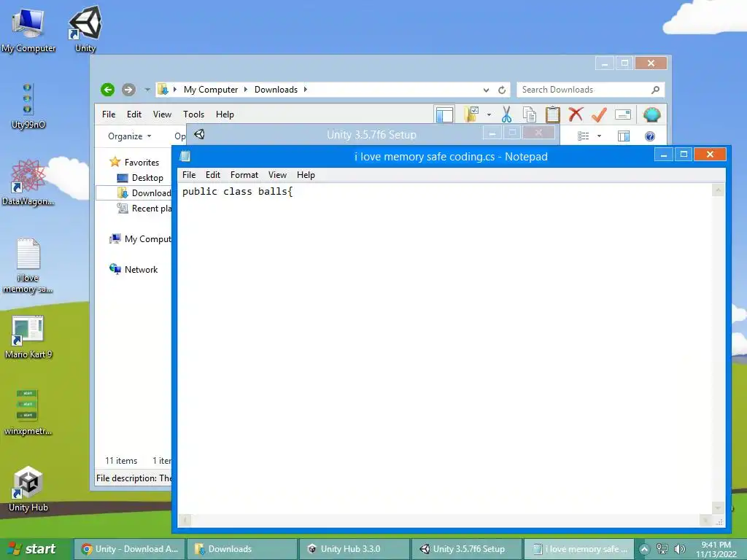Open the Unity Hub desktop shortcut
This screenshot has height=560, width=747.
tap(28, 489)
